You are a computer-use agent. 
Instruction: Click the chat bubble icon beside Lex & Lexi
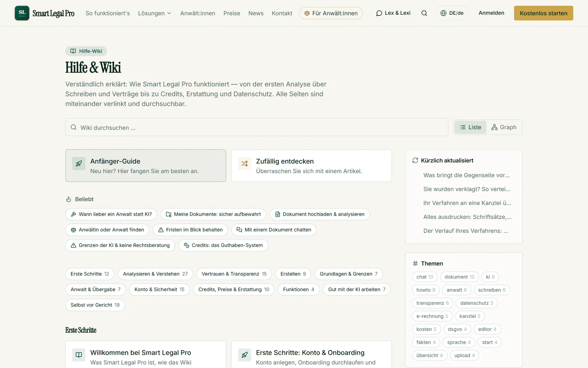(x=379, y=13)
